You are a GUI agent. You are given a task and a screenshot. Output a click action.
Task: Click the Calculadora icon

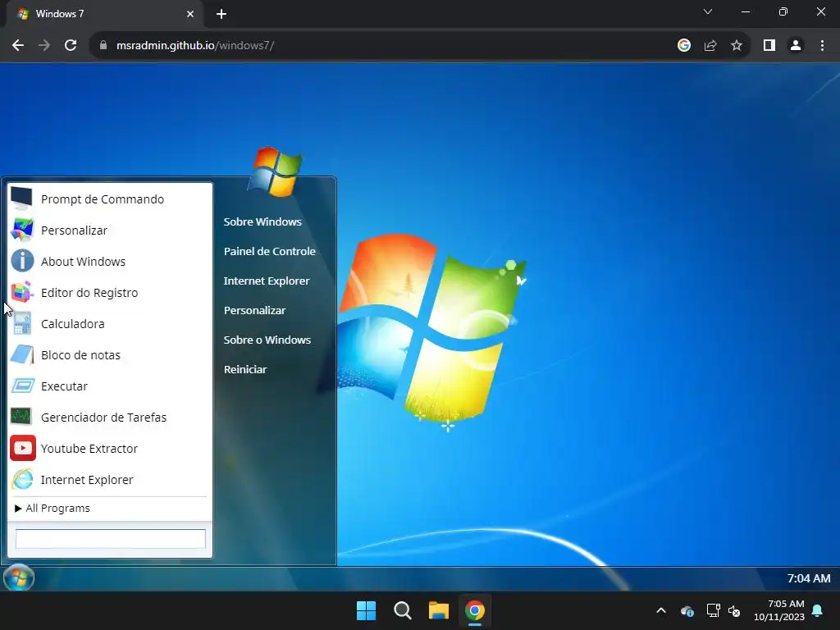(x=22, y=323)
